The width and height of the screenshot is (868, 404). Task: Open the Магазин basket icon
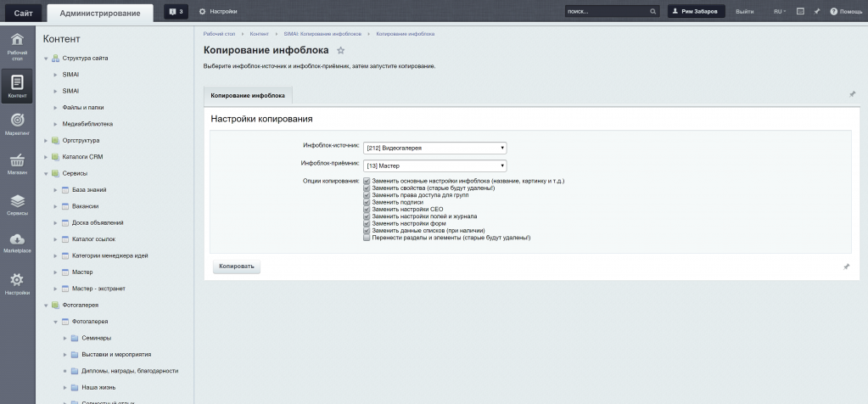[17, 164]
